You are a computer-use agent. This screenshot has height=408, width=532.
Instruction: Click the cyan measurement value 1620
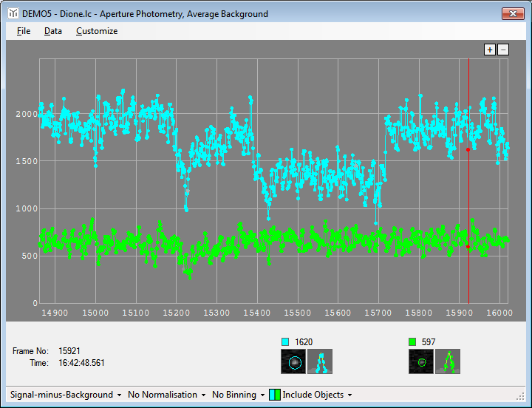click(x=304, y=341)
